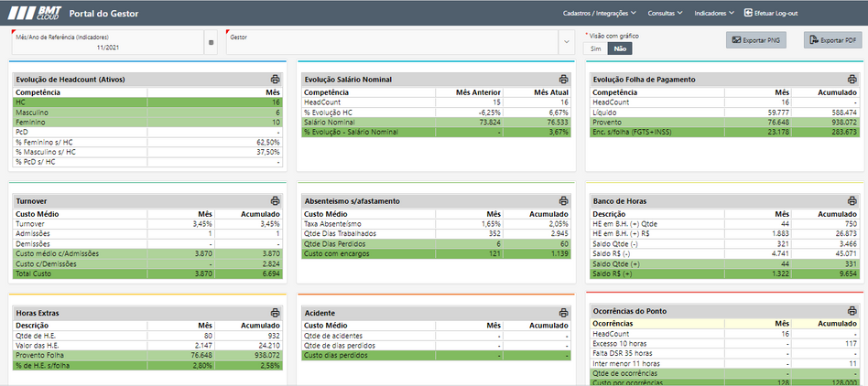Image resolution: width=868 pixels, height=386 pixels.
Task: Click the Taxa Absenteísmo row
Action: tap(436, 224)
